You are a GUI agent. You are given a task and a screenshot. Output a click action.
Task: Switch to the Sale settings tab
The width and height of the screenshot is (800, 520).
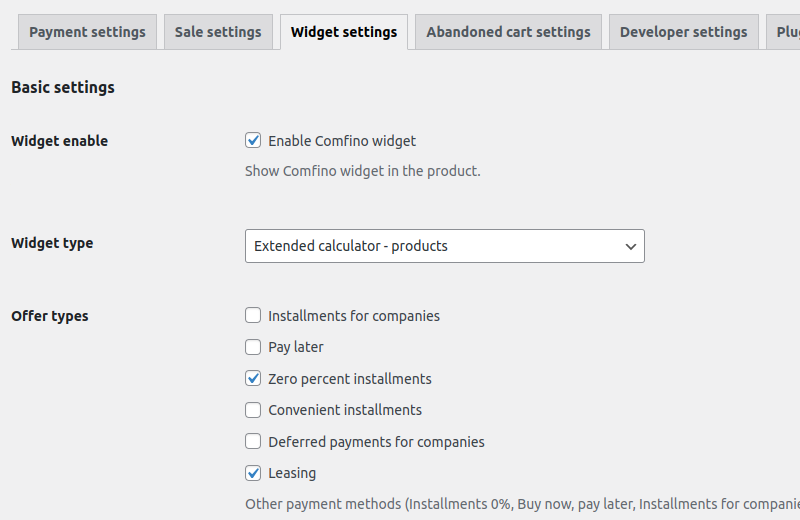point(218,32)
